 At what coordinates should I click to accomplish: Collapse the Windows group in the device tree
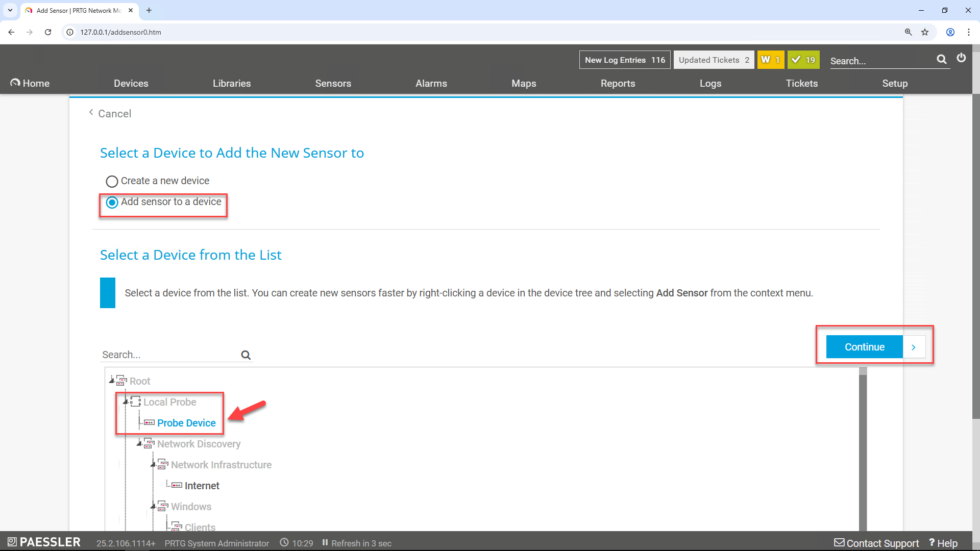click(x=154, y=505)
